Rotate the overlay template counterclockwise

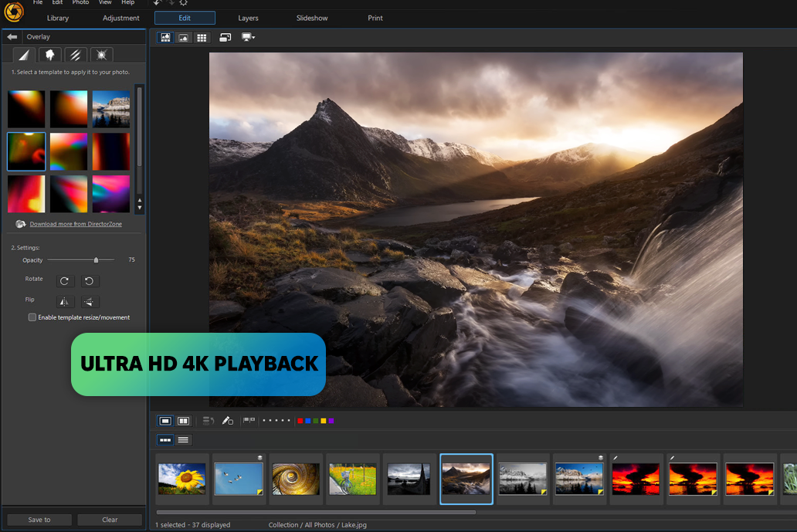point(89,281)
